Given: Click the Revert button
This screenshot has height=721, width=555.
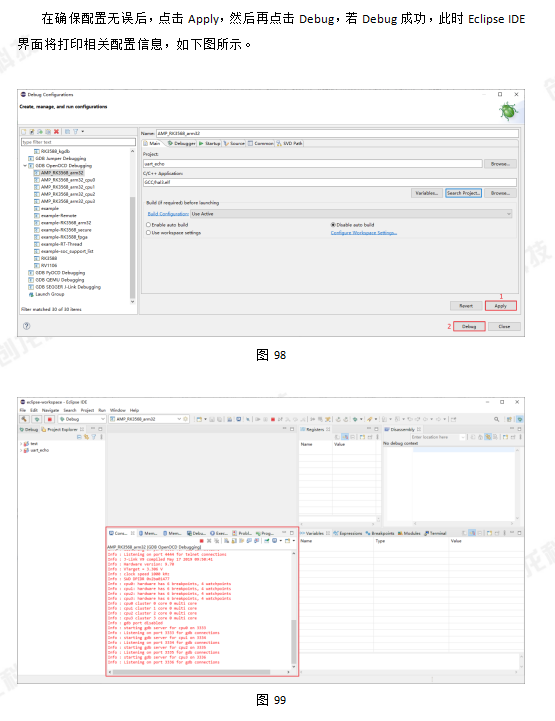Looking at the screenshot, I should [x=466, y=306].
